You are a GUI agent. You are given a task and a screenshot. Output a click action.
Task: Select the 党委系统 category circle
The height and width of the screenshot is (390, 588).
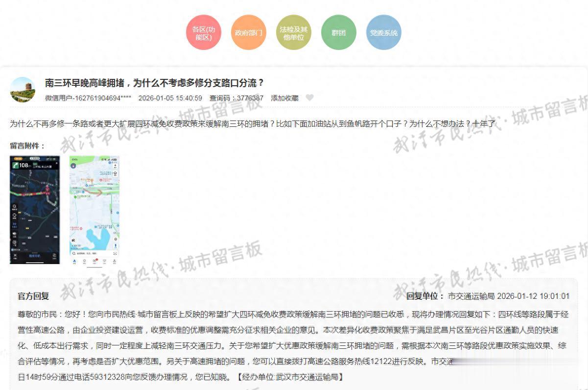click(384, 32)
